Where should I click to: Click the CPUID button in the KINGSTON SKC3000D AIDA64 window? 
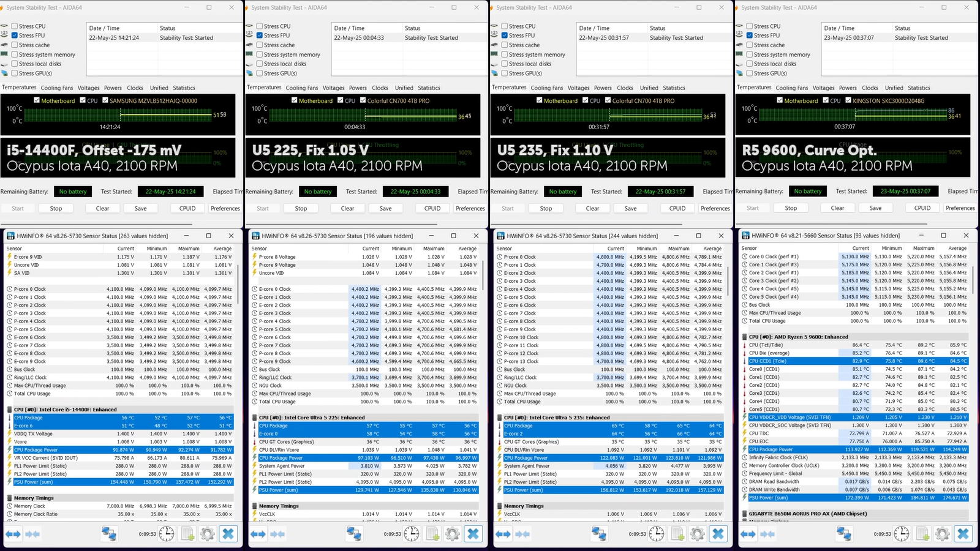922,208
